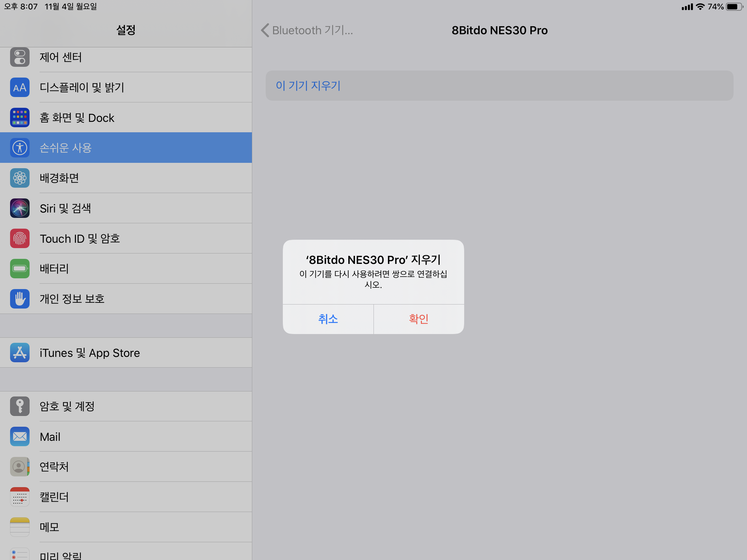Tap the Touch ID fingerprint icon
The width and height of the screenshot is (747, 560).
(x=19, y=238)
